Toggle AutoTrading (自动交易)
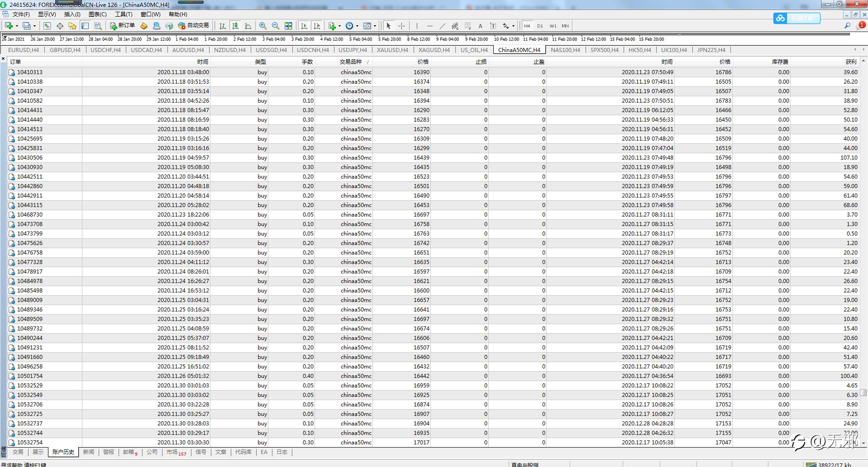Screen dimensions: 868x467 (194, 26)
